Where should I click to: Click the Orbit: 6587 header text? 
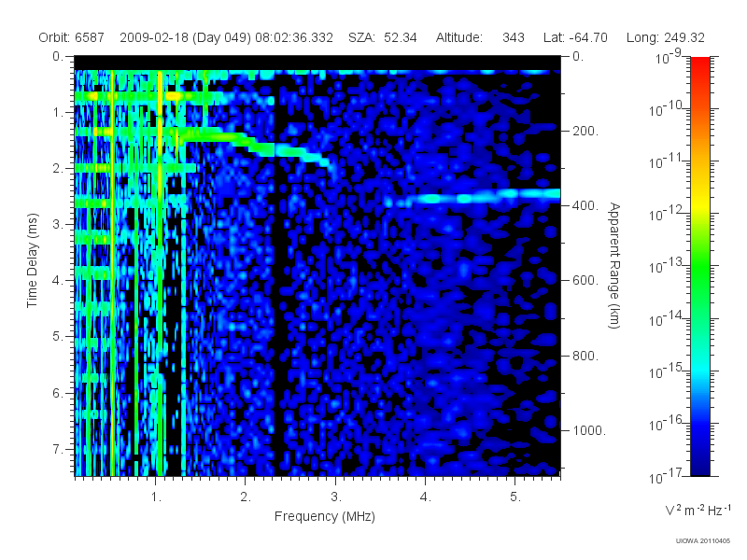pyautogui.click(x=72, y=37)
